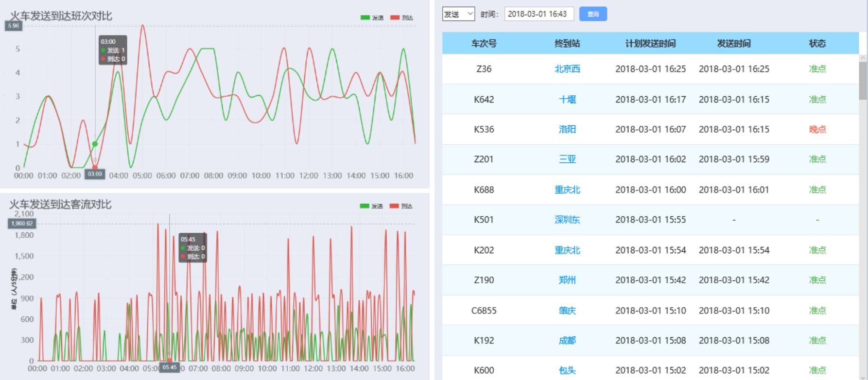
Task: Click the 晚点 status for train K536
Action: [817, 129]
